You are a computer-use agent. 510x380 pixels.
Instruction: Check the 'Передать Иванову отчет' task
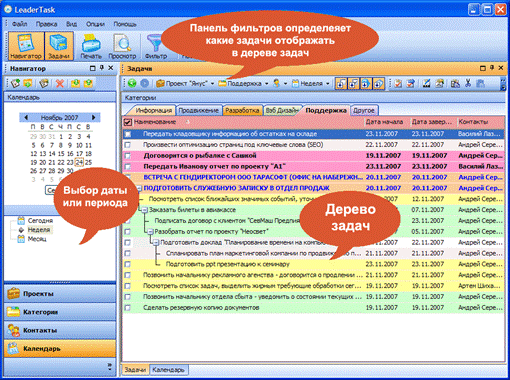click(128, 167)
